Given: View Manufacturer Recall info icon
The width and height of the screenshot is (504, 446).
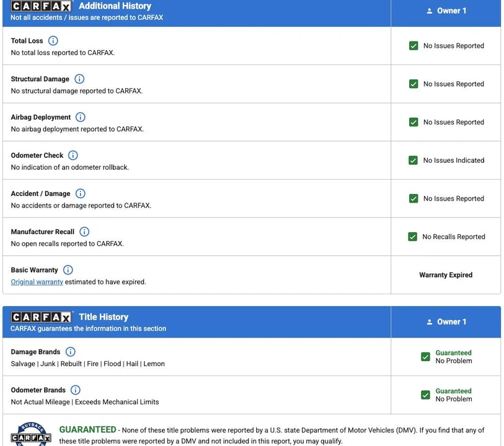Looking at the screenshot, I should tap(84, 232).
